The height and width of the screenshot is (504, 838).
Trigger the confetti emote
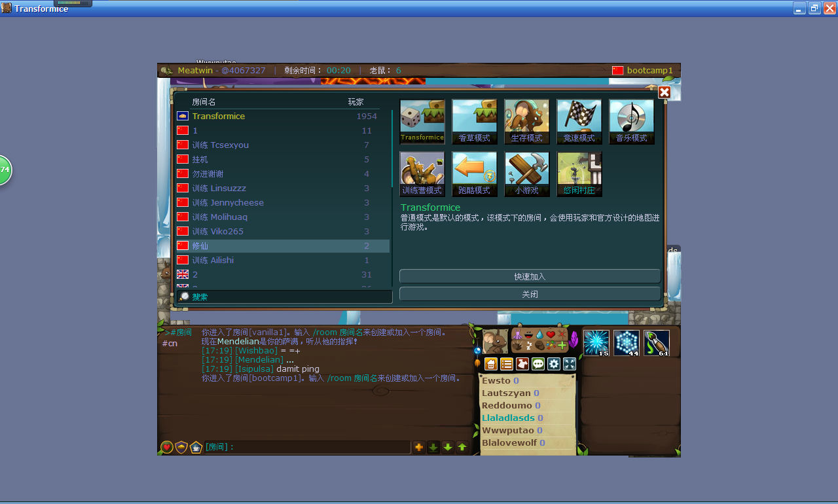[551, 345]
